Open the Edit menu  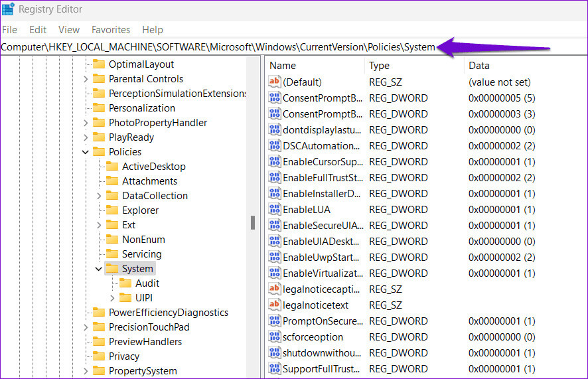coord(38,30)
